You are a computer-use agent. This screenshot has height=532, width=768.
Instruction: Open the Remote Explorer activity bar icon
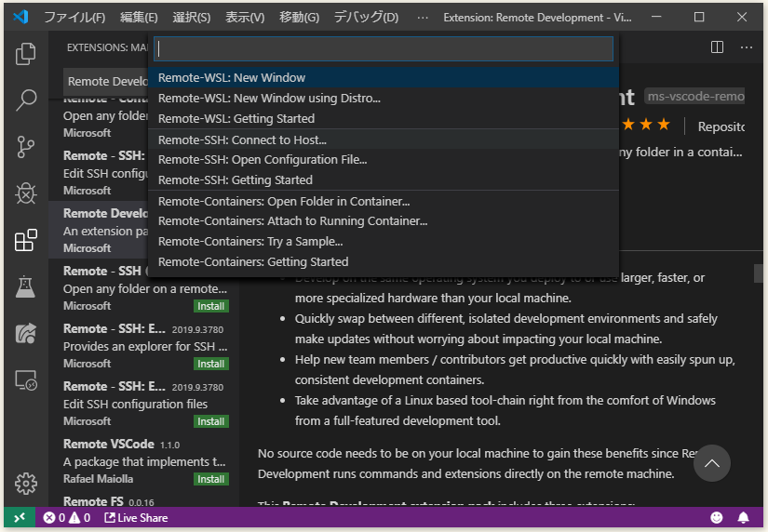25,379
